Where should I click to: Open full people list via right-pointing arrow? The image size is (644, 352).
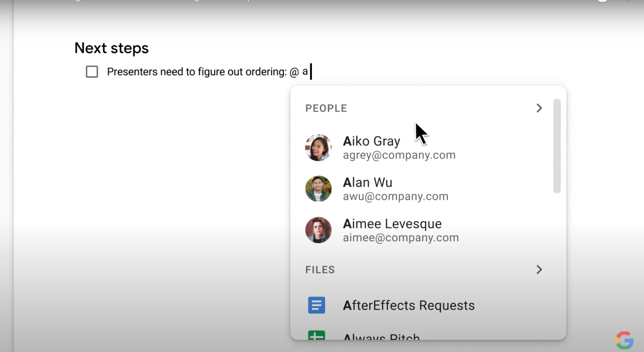[x=539, y=108]
